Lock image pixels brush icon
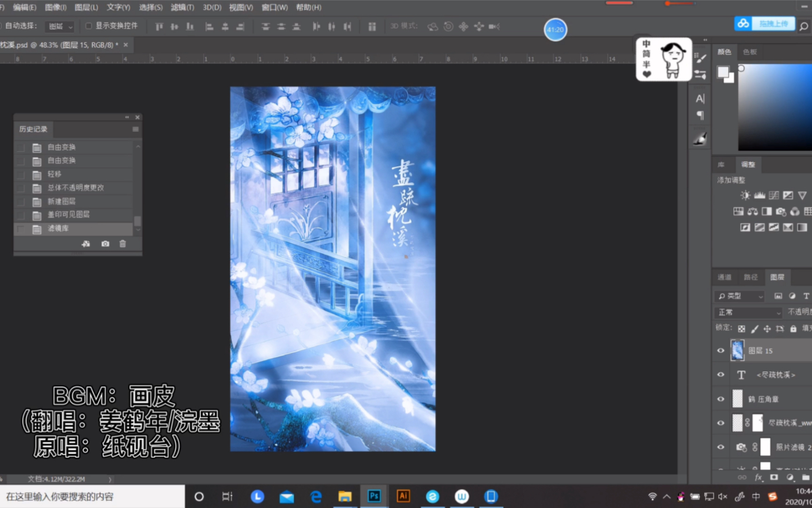The image size is (812, 508). point(754,329)
